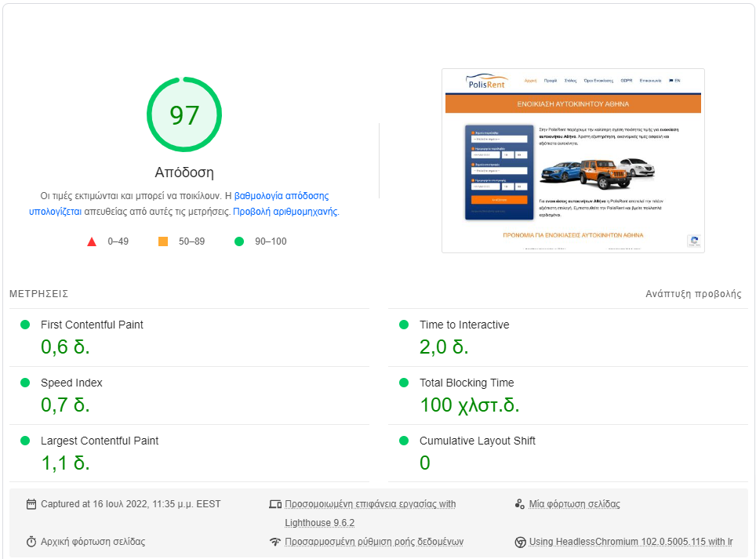Click the Απόδοση category title
The image size is (756, 559).
[184, 172]
